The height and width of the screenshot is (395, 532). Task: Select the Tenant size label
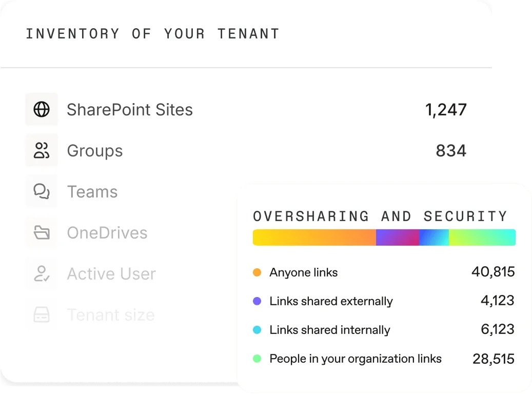coord(111,315)
